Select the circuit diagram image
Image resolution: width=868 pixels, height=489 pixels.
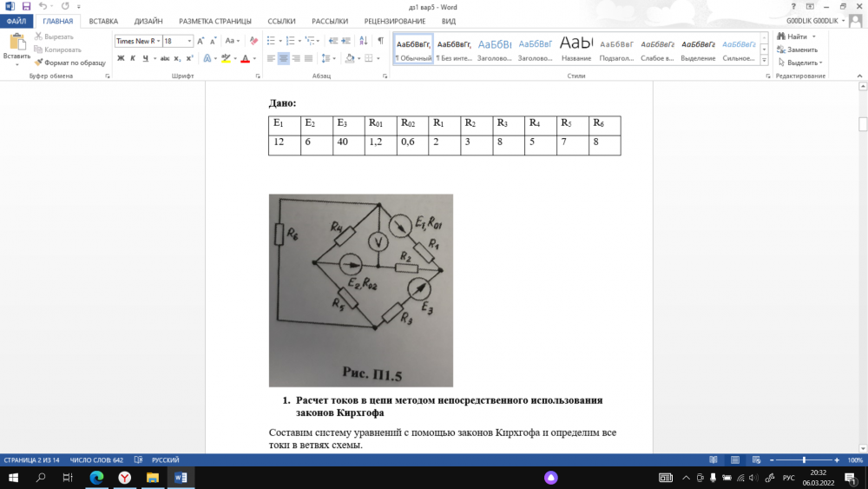[x=361, y=290]
